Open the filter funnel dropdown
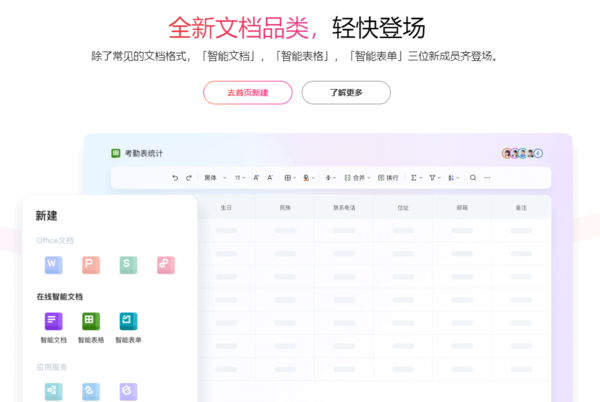 point(435,178)
